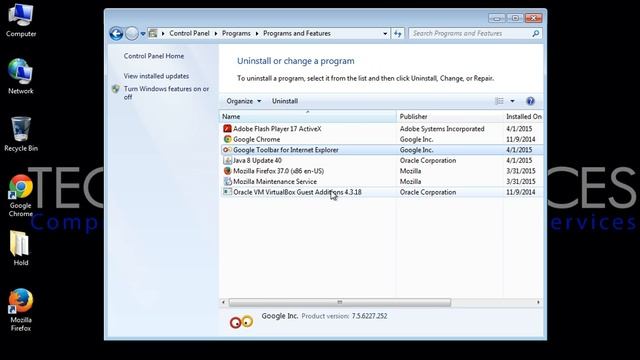Sort by the Name column header

[308, 117]
